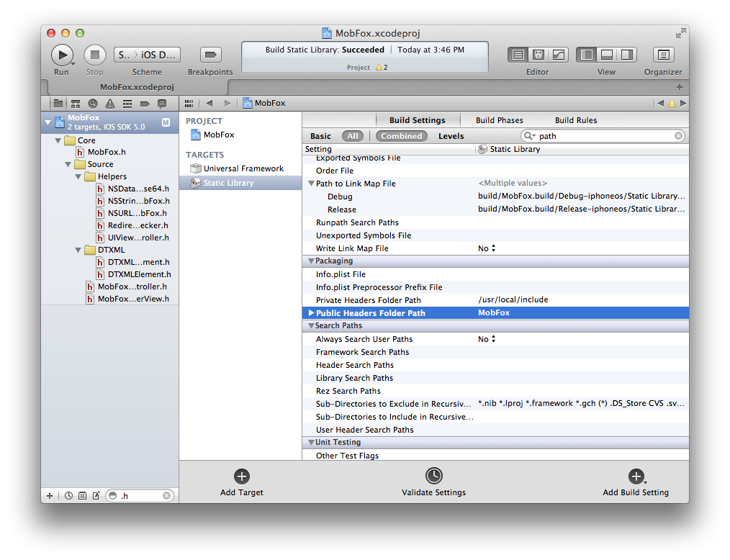Show Basic build settings
The width and height of the screenshot is (730, 560).
(x=321, y=136)
